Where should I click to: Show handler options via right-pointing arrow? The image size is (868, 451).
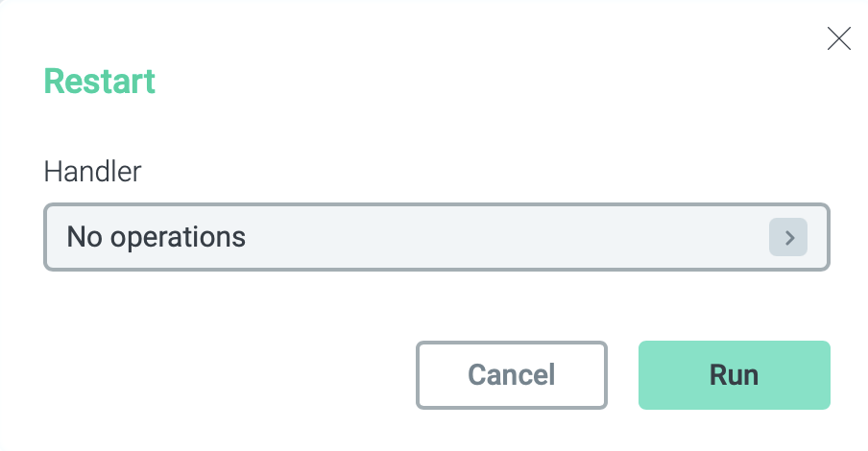point(788,237)
